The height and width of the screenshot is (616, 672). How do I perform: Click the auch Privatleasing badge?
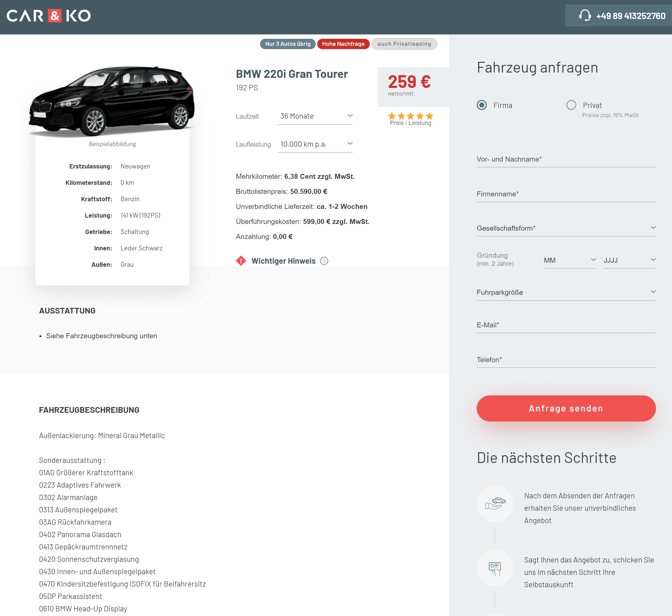coord(404,44)
